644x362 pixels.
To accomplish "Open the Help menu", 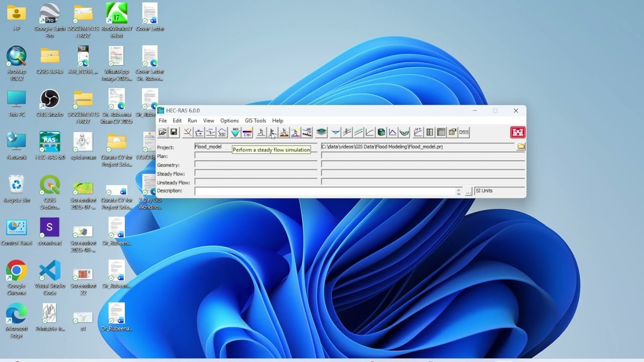I will pyautogui.click(x=278, y=121).
